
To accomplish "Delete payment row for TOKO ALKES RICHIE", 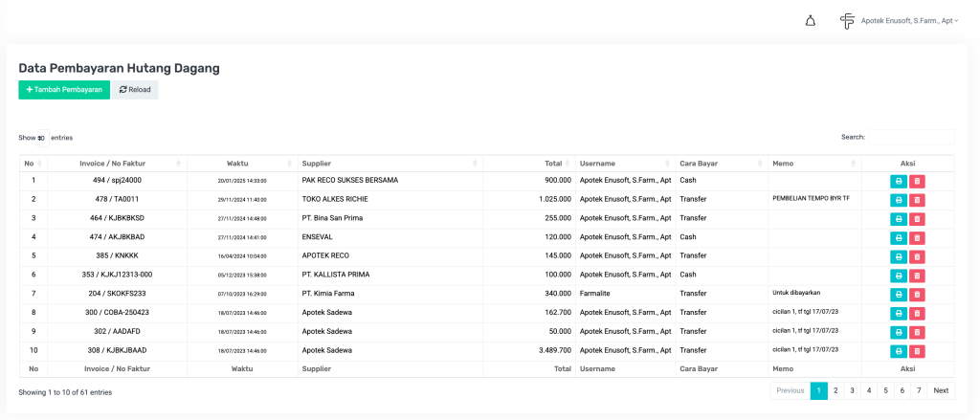I will click(917, 200).
